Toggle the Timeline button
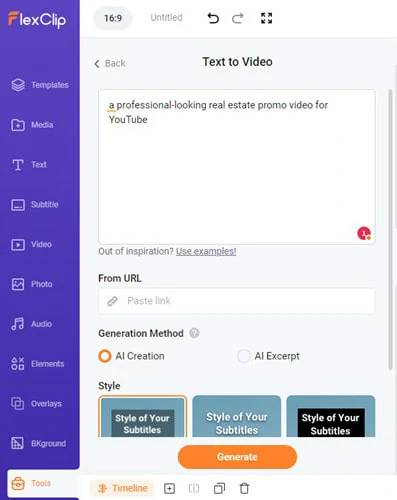 [x=122, y=488]
